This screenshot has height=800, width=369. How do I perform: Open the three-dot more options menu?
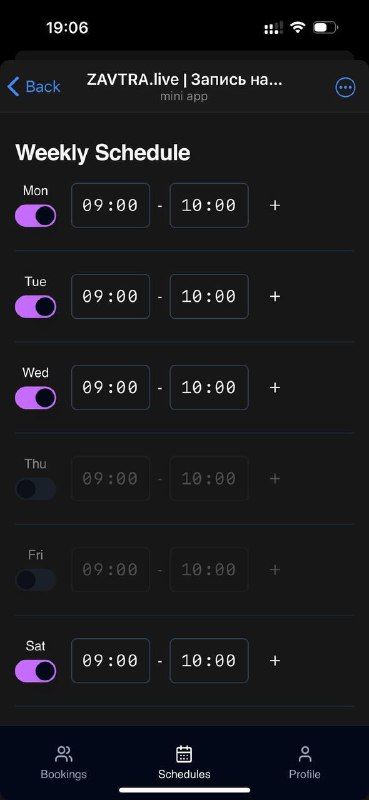345,88
